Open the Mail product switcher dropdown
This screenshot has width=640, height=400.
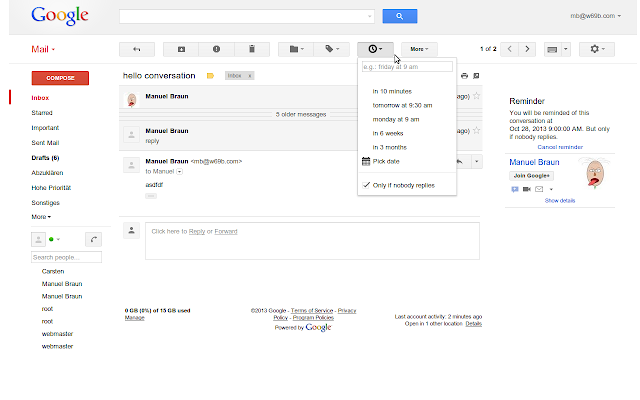43,49
